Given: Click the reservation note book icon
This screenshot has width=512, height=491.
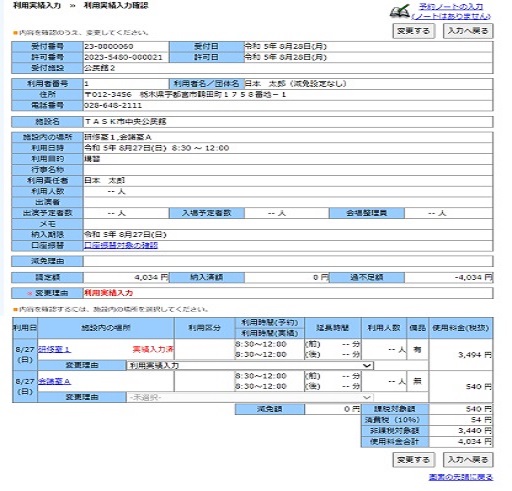Looking at the screenshot, I should tap(400, 11).
